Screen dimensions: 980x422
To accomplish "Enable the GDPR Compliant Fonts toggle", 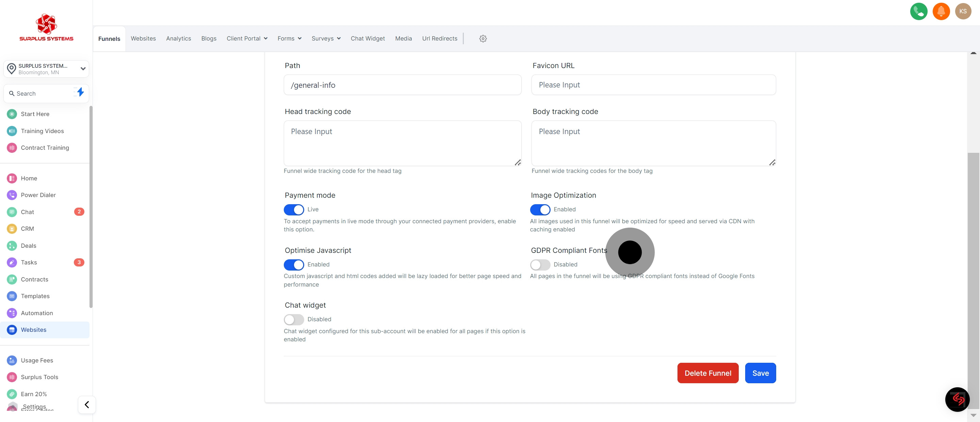I will pos(540,264).
